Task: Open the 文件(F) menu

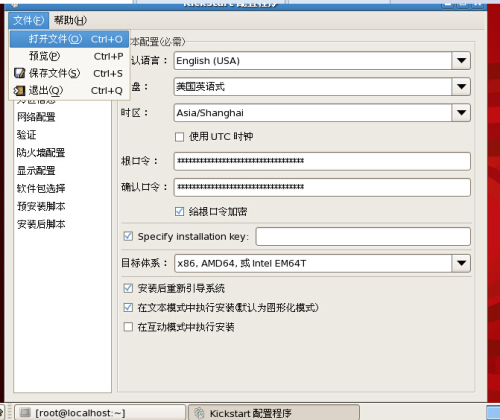Action: [x=29, y=20]
